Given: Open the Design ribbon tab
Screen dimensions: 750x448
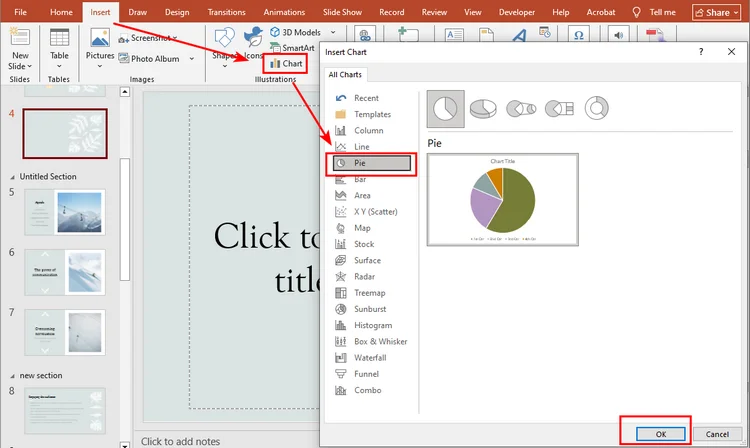Looking at the screenshot, I should [177, 12].
